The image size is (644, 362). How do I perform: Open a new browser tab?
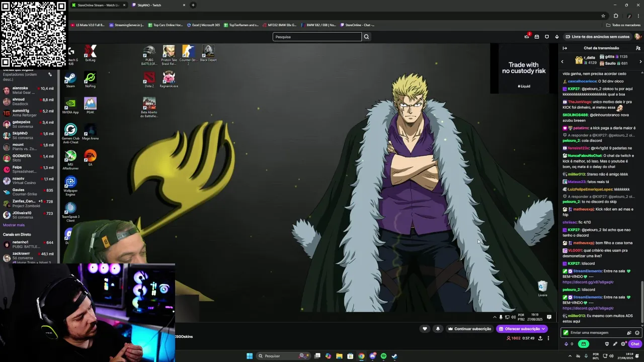(193, 5)
